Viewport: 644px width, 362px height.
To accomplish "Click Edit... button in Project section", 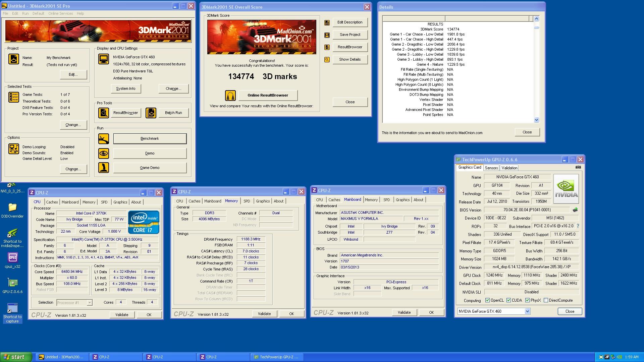I will [73, 75].
